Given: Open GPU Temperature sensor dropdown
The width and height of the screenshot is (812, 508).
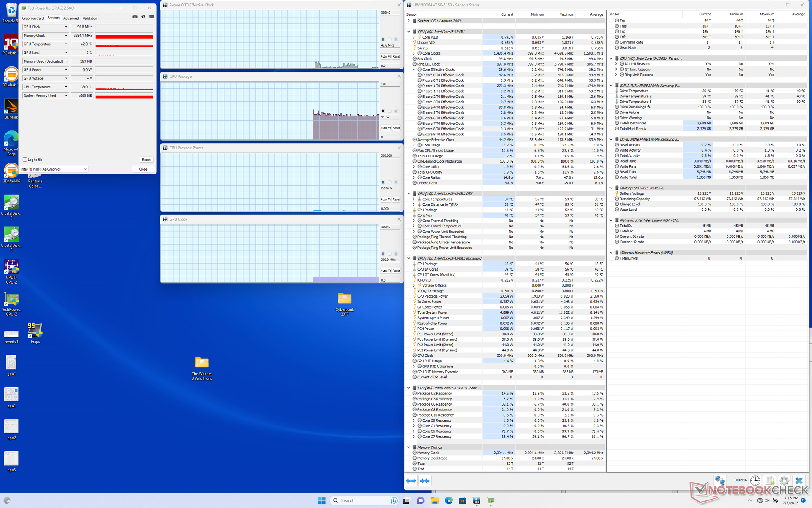Looking at the screenshot, I should tap(66, 44).
